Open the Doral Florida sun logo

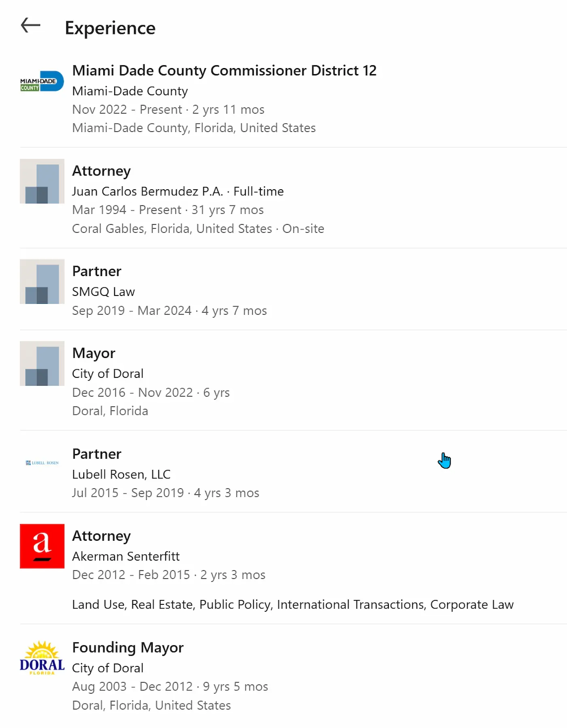(42, 657)
